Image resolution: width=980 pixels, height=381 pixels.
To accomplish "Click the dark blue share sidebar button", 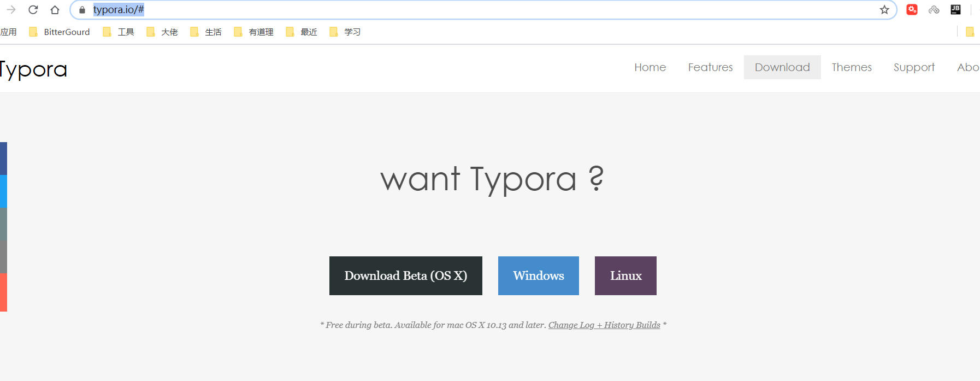I will (x=3, y=159).
